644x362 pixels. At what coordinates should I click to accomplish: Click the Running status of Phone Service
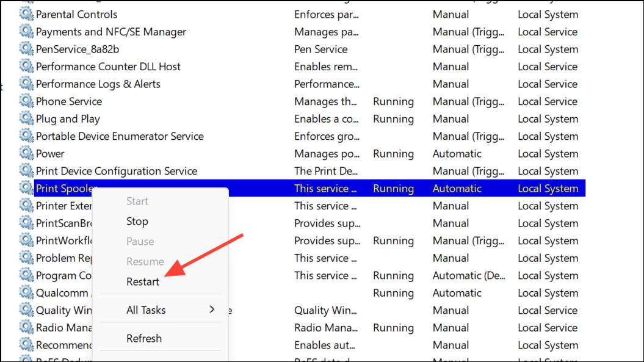point(393,101)
